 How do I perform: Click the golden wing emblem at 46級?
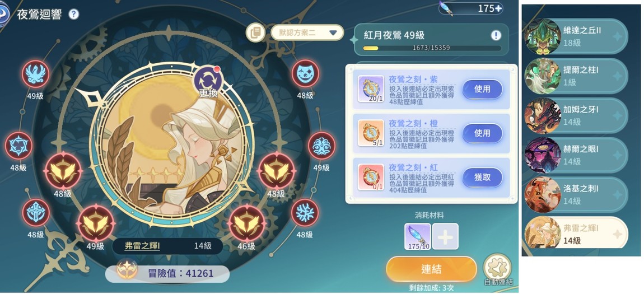click(247, 224)
